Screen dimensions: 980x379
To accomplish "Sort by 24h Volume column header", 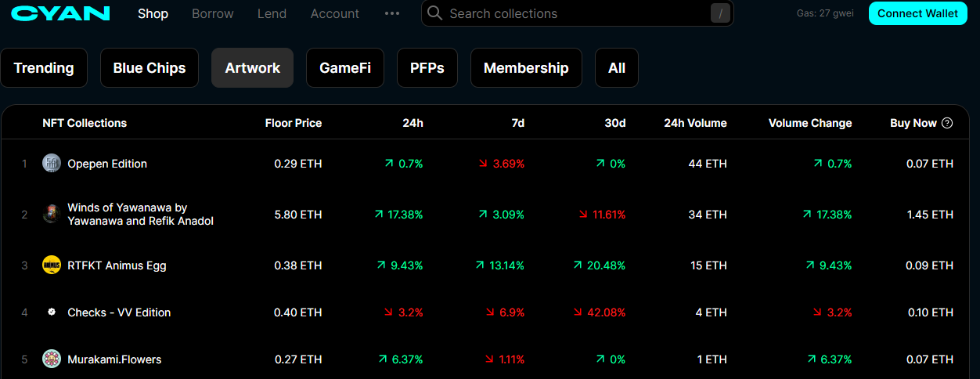I will pyautogui.click(x=695, y=123).
